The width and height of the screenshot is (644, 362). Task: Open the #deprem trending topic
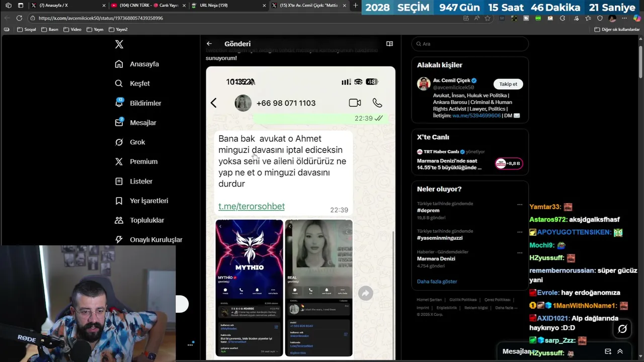coord(428,211)
